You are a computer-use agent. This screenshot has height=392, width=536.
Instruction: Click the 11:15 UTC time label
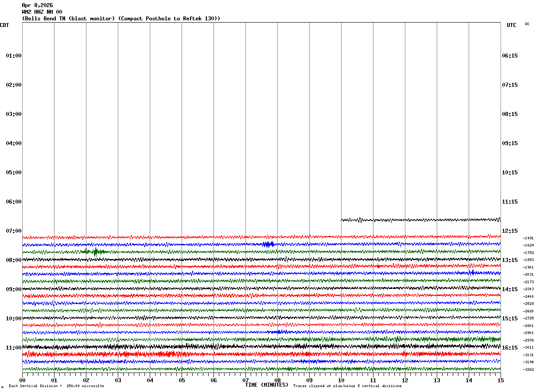(x=510, y=202)
